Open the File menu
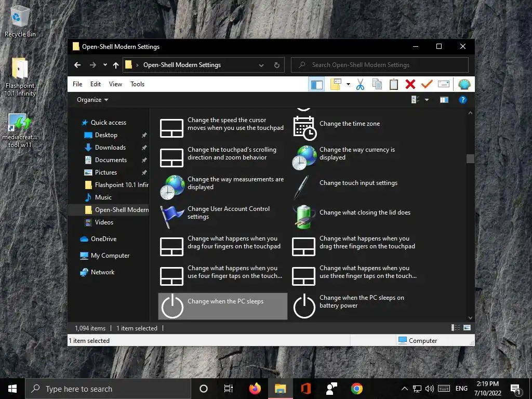Screen dimensions: 532x399 pyautogui.click(x=77, y=84)
